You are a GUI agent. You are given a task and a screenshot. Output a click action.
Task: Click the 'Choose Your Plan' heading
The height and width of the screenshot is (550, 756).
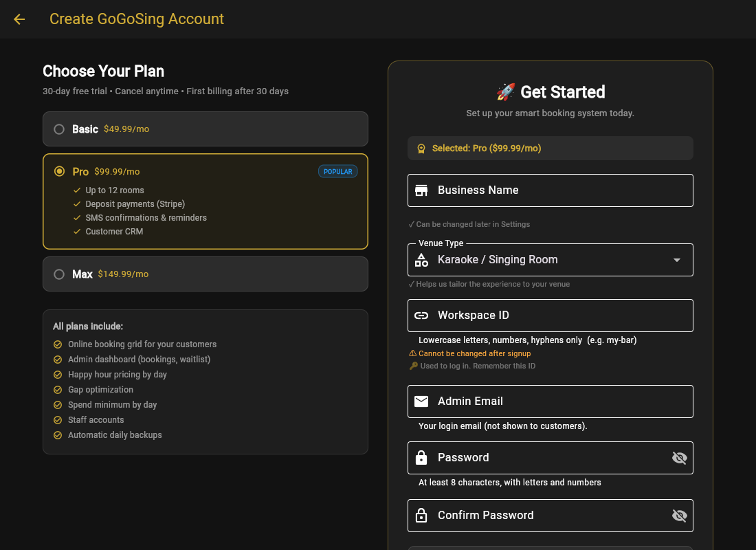[x=104, y=71]
